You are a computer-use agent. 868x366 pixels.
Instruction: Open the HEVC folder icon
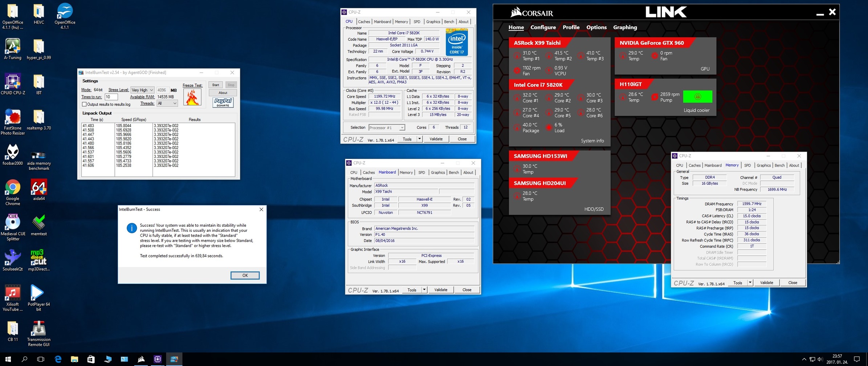click(x=39, y=14)
